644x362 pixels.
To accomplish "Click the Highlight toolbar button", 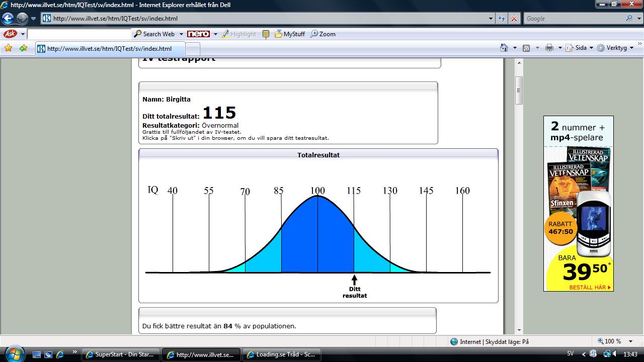I will [x=239, y=34].
